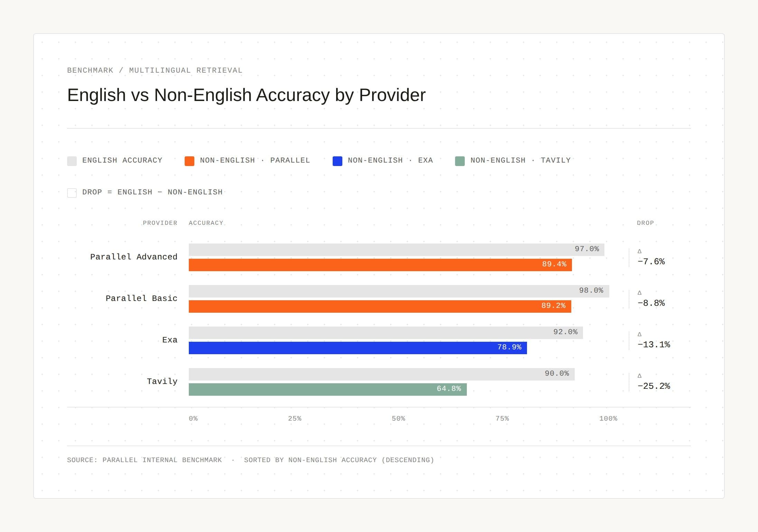Click the white Drop legend box
758x532 pixels.
(x=72, y=193)
